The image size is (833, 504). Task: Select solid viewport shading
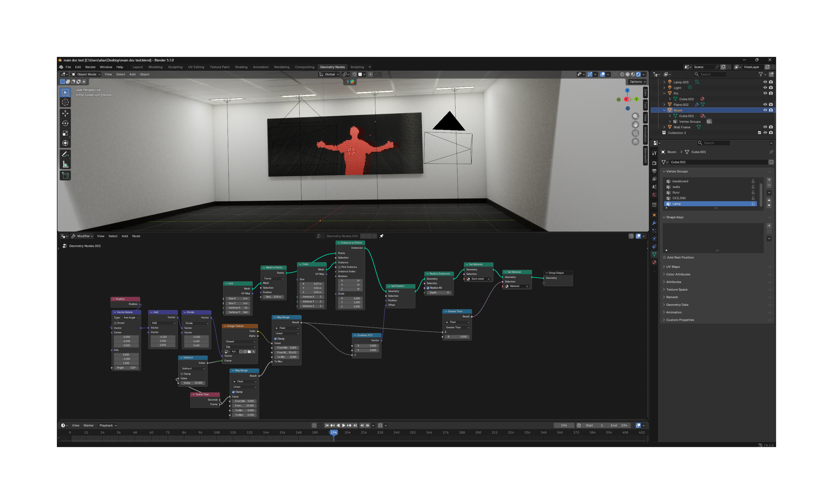[627, 74]
